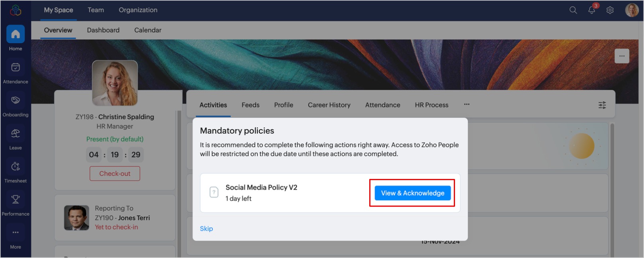This screenshot has height=258, width=644.
Task: Open the filter sliders icon
Action: pyautogui.click(x=602, y=105)
